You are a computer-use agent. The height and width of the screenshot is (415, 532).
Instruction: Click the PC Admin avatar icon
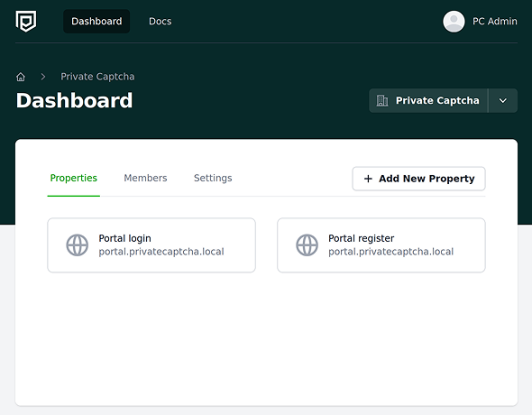454,22
